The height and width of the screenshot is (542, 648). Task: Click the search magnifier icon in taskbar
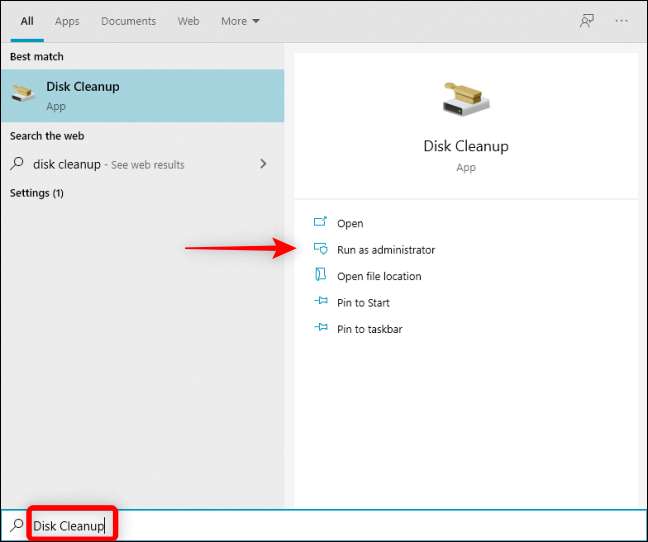16,525
